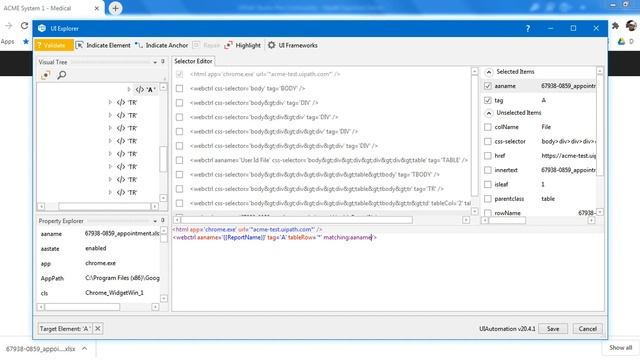640x360 pixels.
Task: Remove Target Element 'A' with the X
Action: 98,329
